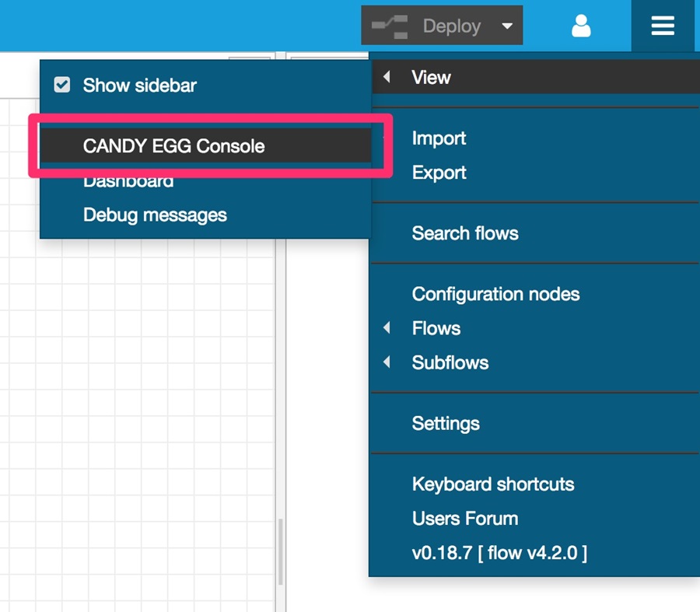Open the user account icon

click(x=581, y=26)
